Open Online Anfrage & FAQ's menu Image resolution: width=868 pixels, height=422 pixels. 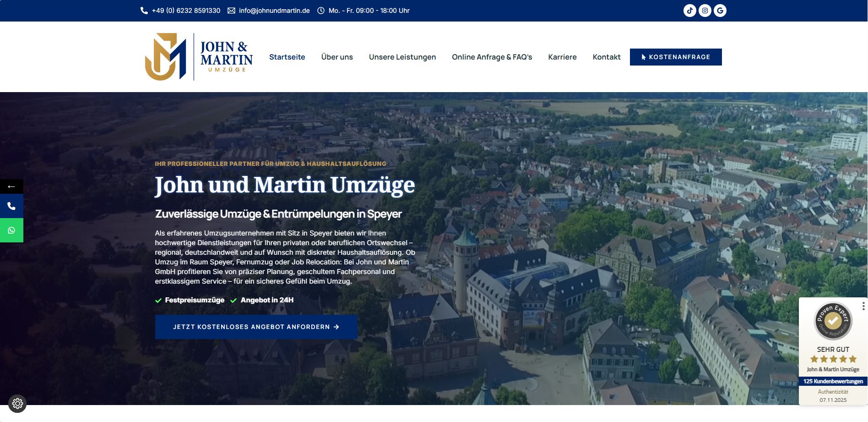[492, 57]
